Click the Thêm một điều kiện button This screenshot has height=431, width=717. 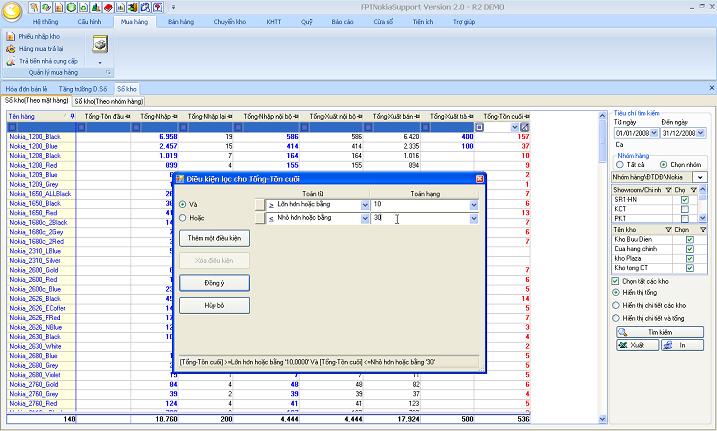click(x=214, y=238)
